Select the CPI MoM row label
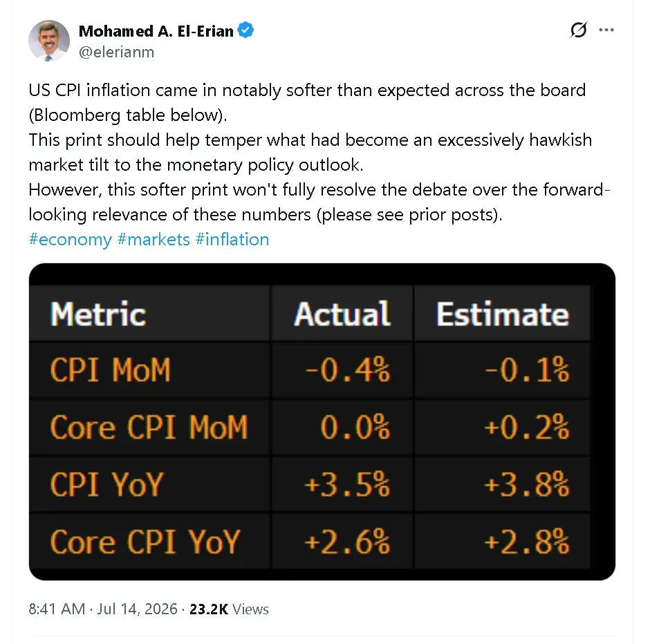This screenshot has width=650, height=644. (110, 370)
